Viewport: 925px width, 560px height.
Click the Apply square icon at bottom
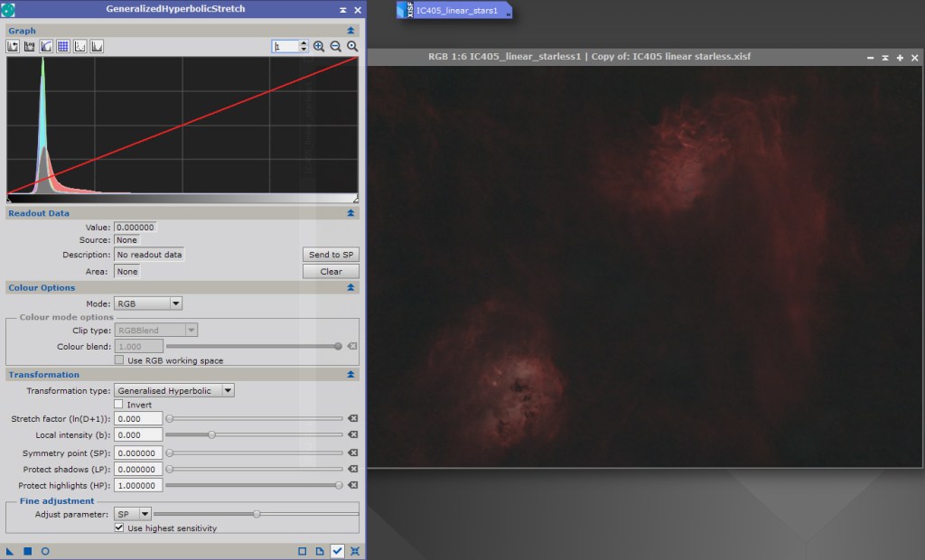[28, 550]
